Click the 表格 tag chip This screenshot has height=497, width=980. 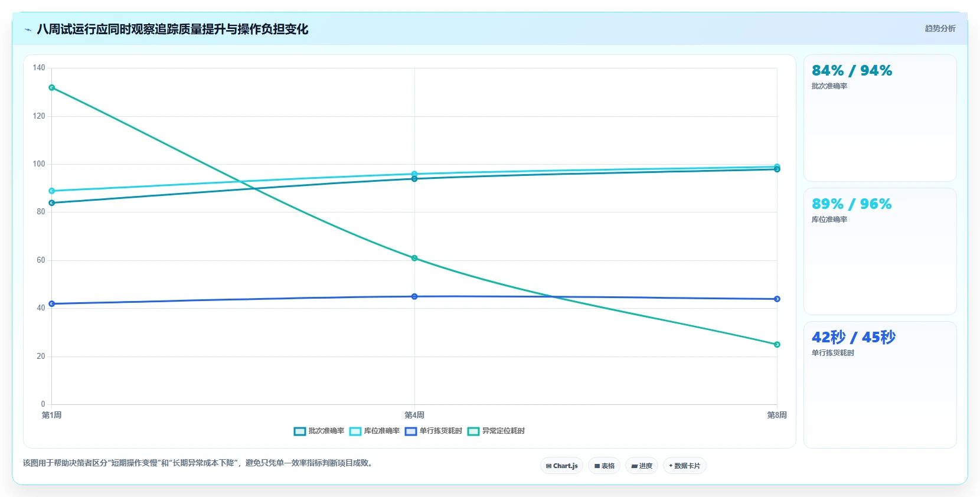click(x=604, y=466)
